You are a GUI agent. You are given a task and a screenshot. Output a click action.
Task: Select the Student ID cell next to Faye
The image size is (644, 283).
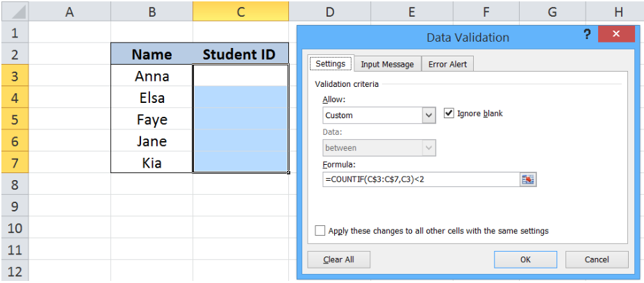pos(240,120)
